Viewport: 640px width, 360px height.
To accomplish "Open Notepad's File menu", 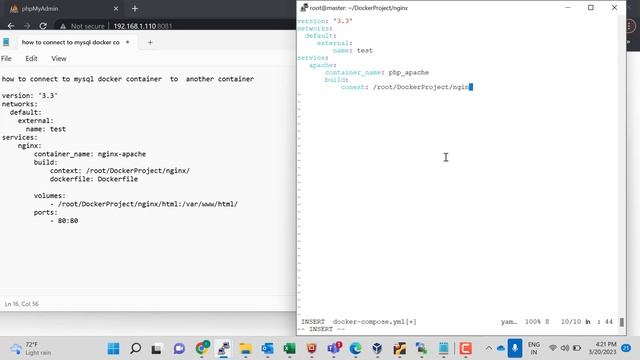I will 6,58.
